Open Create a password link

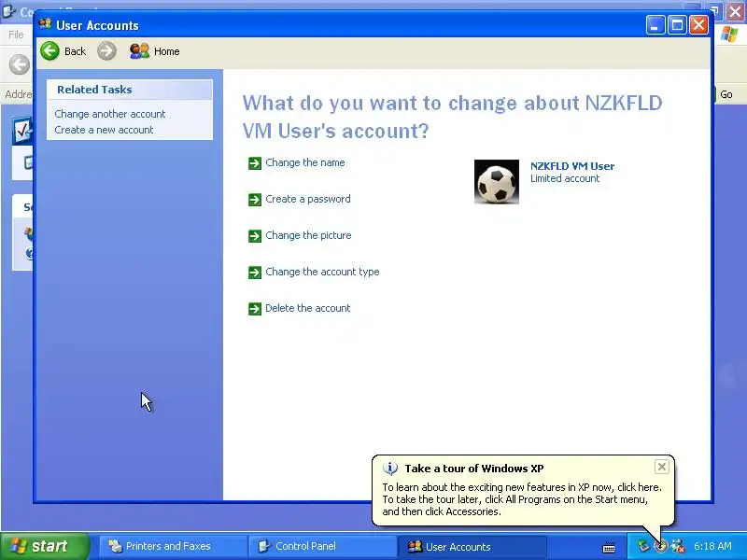(x=308, y=199)
